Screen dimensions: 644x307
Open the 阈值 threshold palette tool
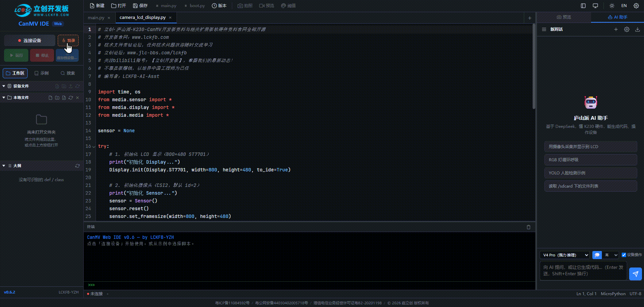tap(288, 6)
